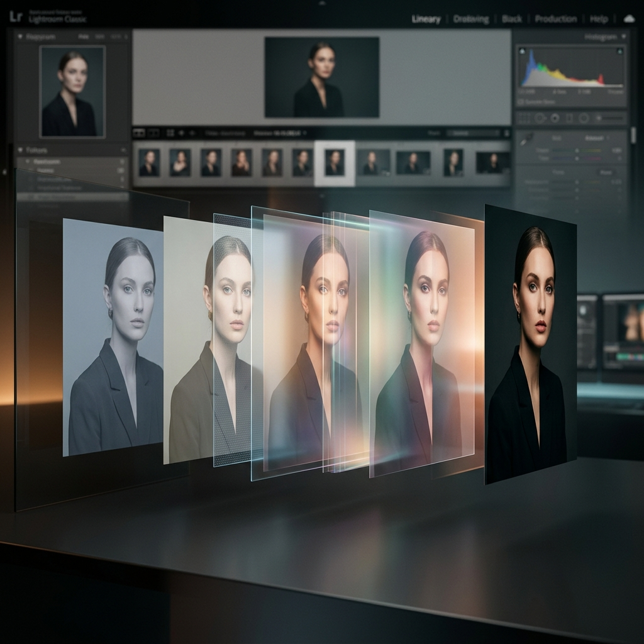Select the Red Eye correction tool
The height and width of the screenshot is (644, 644).
pyautogui.click(x=555, y=118)
